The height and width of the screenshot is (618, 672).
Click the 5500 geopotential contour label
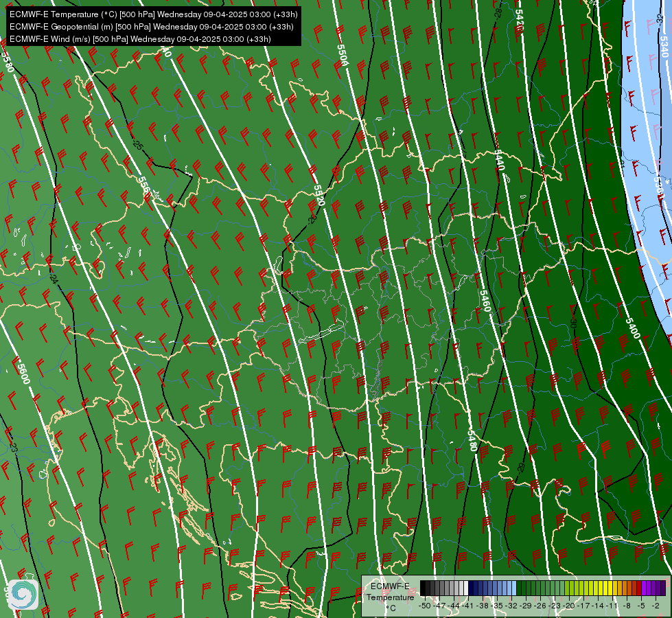pyautogui.click(x=343, y=55)
